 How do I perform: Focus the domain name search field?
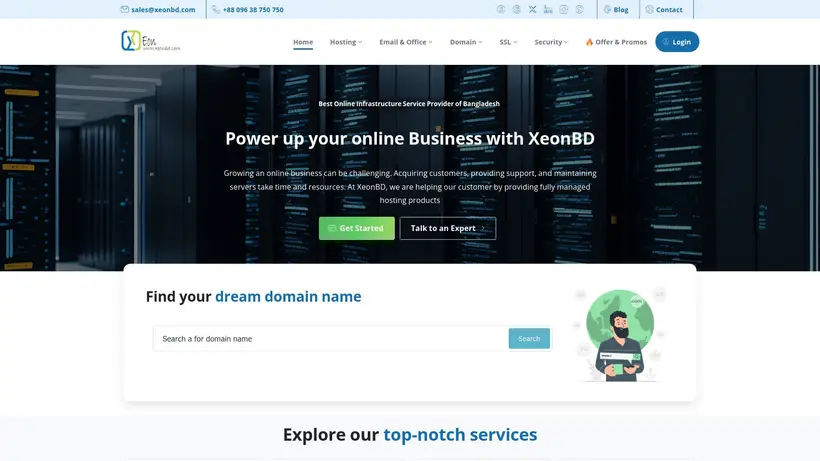click(x=331, y=339)
